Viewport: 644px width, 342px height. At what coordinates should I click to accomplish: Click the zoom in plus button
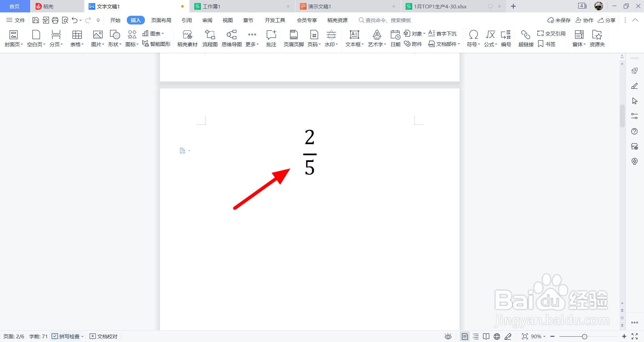tap(624, 336)
